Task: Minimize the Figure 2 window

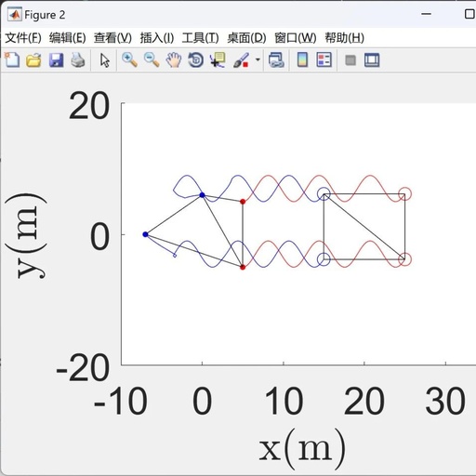Action: pos(427,14)
